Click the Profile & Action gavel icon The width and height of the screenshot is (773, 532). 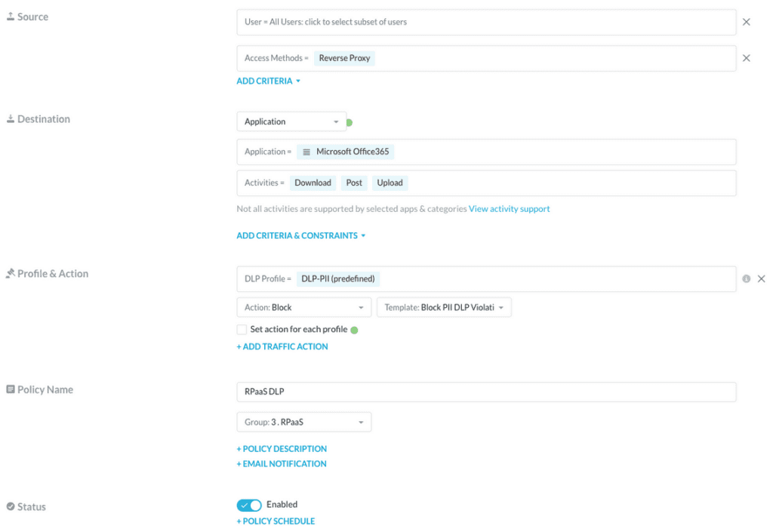tap(11, 273)
